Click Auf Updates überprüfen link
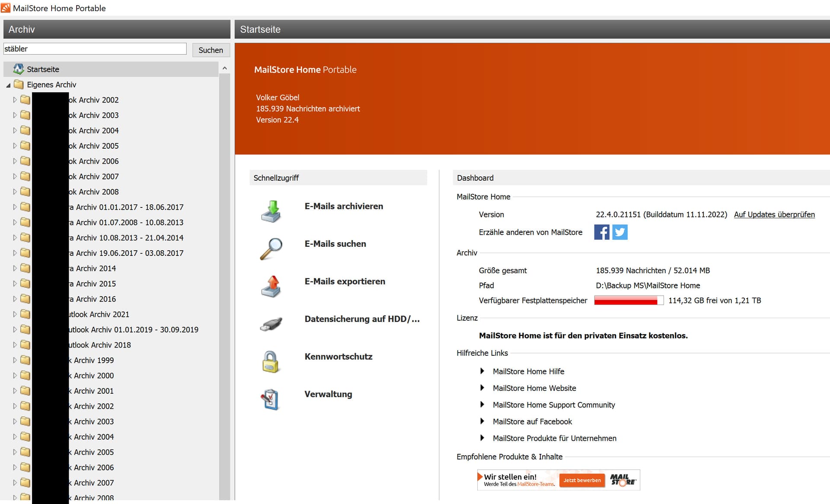830x504 pixels. [x=774, y=214]
